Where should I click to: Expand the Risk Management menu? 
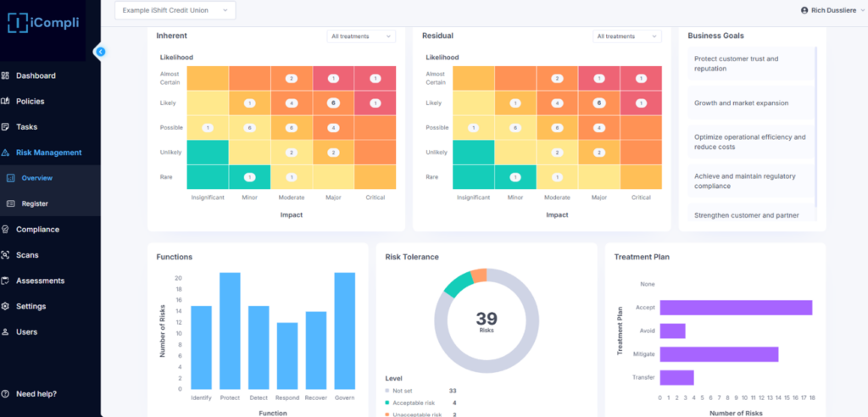point(48,153)
